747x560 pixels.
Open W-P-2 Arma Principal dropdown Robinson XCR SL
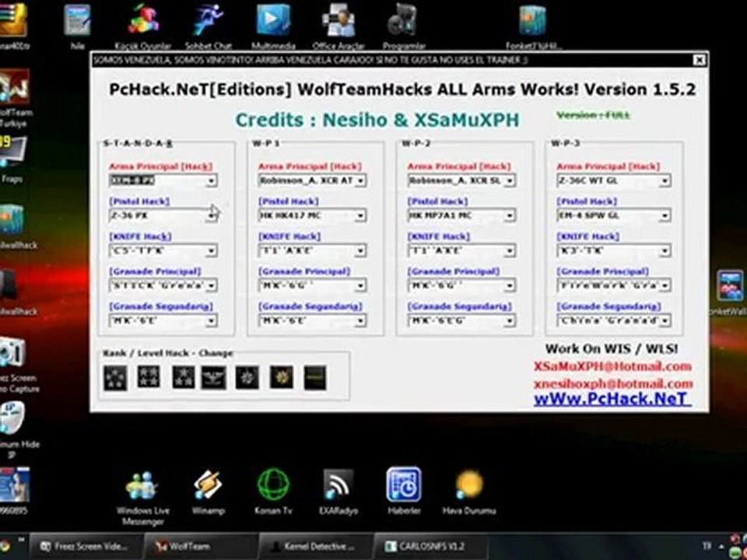tap(461, 180)
